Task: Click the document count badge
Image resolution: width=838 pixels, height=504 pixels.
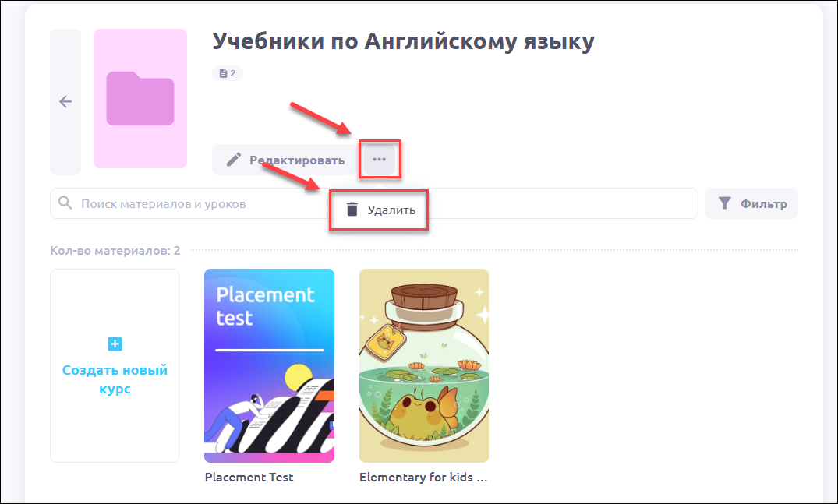Action: [x=228, y=73]
